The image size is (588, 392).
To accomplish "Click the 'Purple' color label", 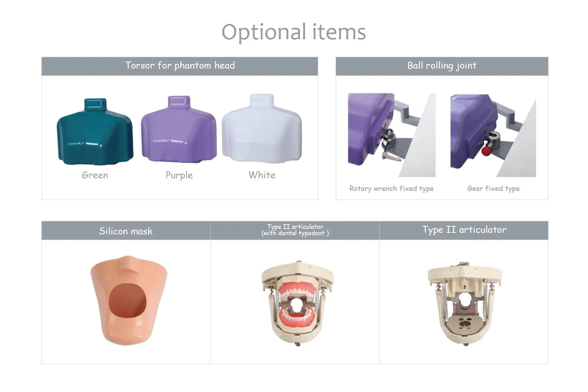I will (179, 176).
